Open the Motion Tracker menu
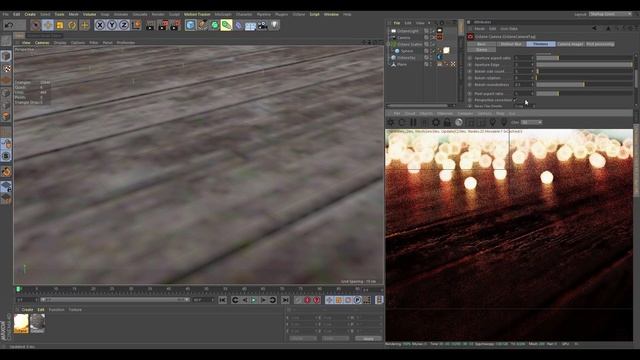The width and height of the screenshot is (640, 360). (x=197, y=14)
